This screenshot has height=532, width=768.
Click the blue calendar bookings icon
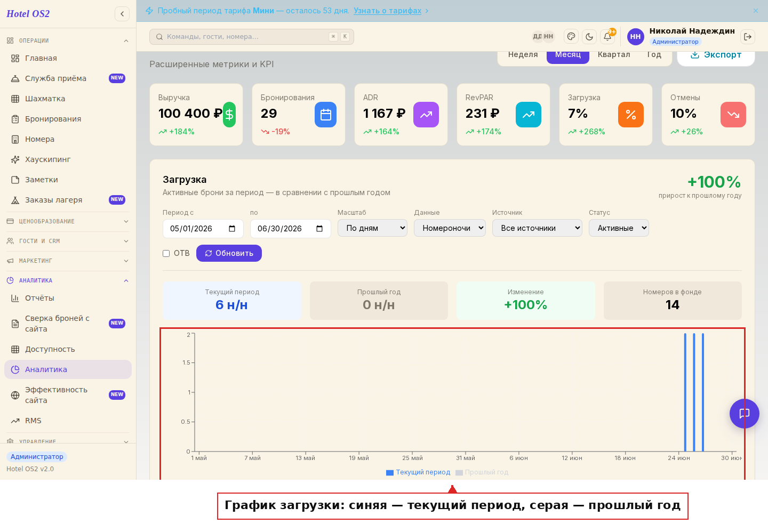325,115
